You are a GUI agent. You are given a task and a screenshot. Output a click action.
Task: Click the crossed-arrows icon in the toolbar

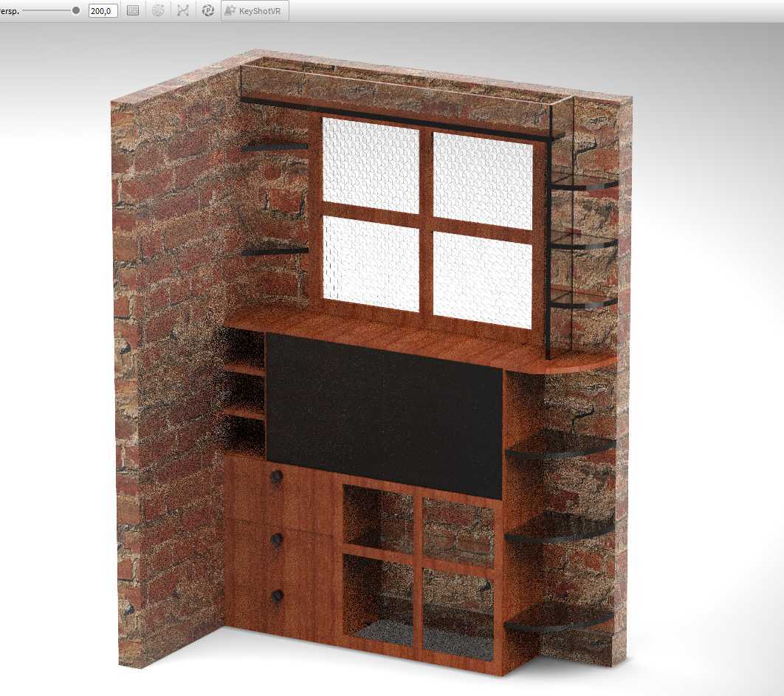coord(183,10)
